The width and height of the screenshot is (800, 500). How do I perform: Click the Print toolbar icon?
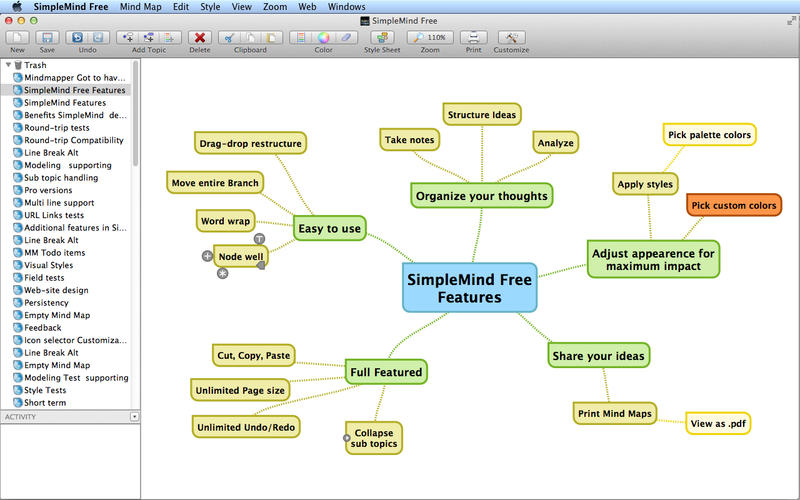(x=473, y=38)
